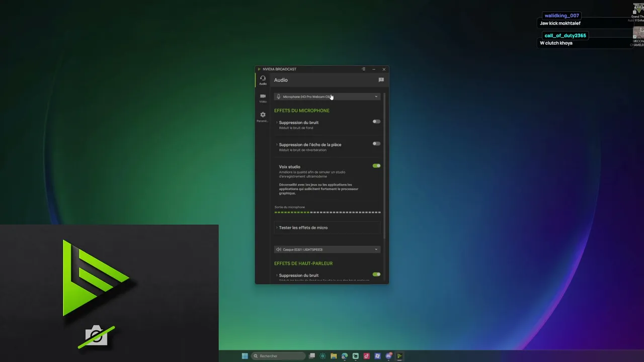Expand haut-parleur Suppression du bruit chevron
This screenshot has width=644, height=362.
(277, 276)
